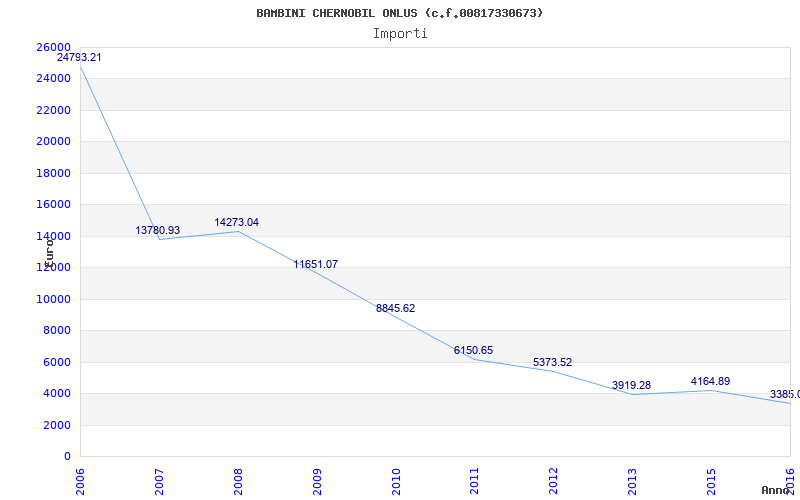Click the 18000 y-axis value
This screenshot has width=800, height=500.
tap(53, 173)
